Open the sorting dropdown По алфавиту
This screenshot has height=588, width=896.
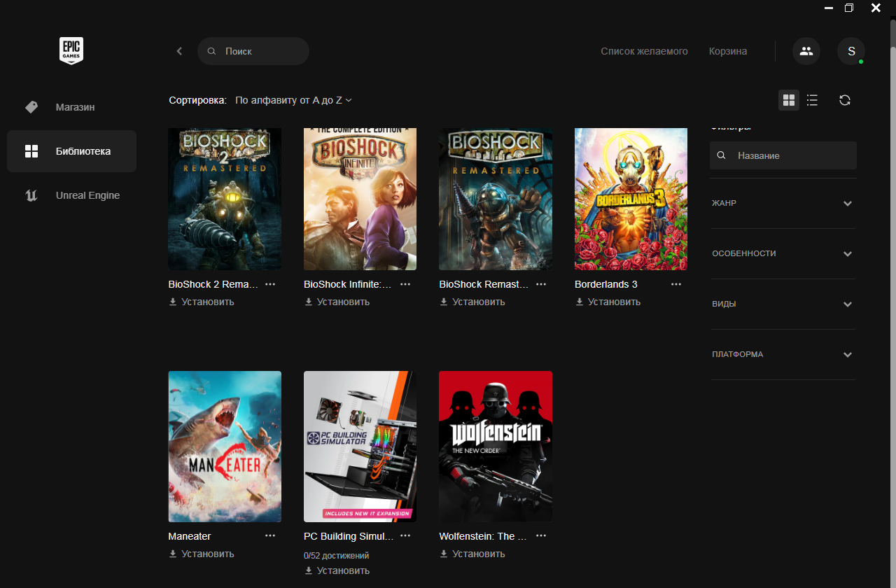pyautogui.click(x=293, y=100)
